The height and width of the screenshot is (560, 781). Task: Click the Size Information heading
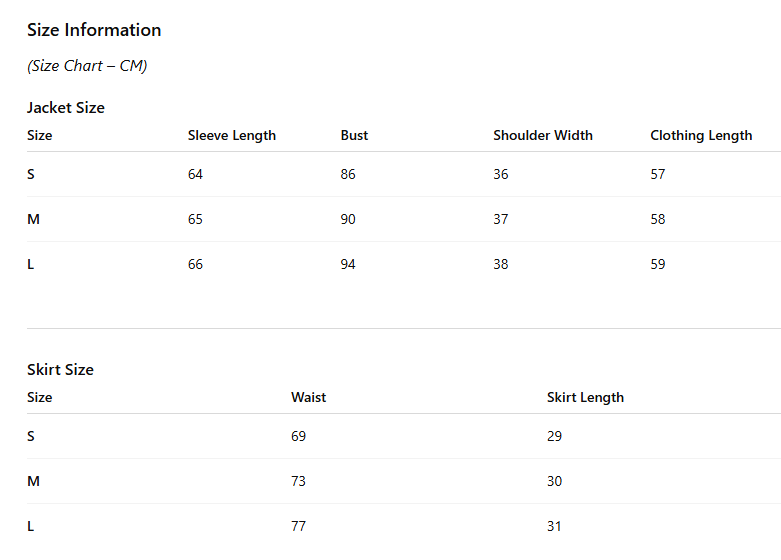(x=94, y=30)
